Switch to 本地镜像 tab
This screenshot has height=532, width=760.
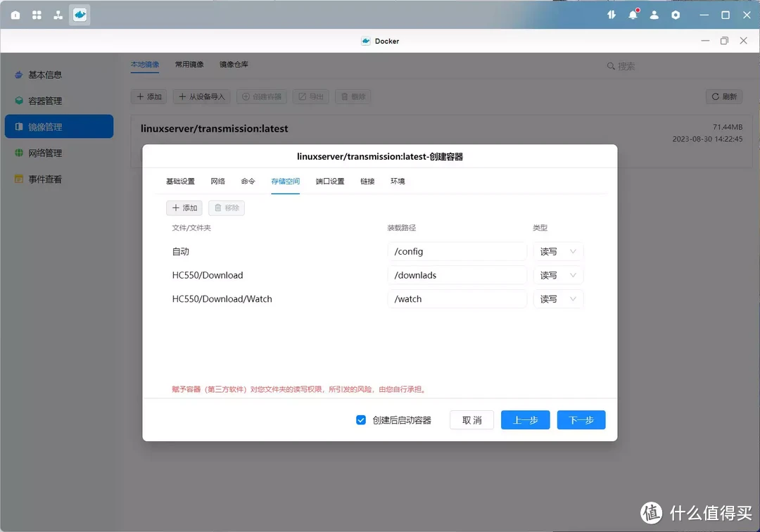pyautogui.click(x=145, y=65)
